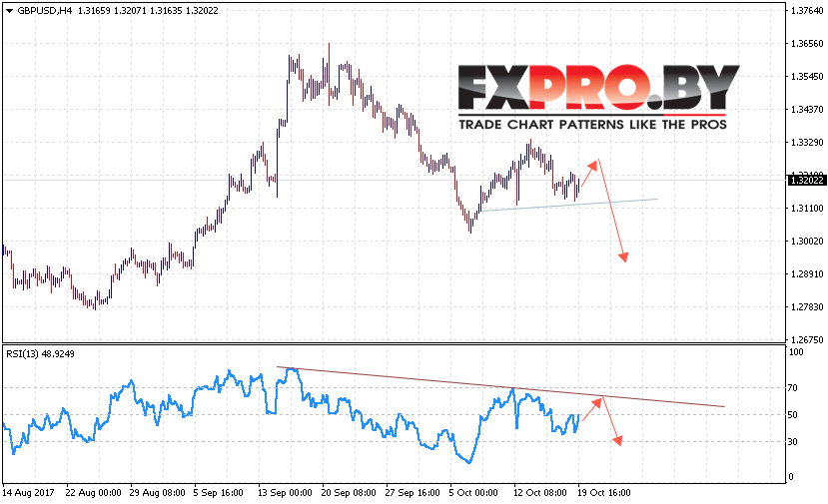Select the current price tag 1.32022
The image size is (828, 504).
[x=806, y=181]
